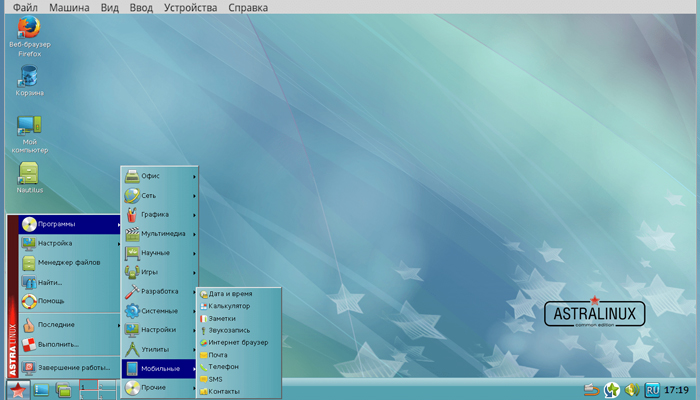The image size is (700, 400).
Task: Open the volume control tray icon
Action: tap(632, 390)
